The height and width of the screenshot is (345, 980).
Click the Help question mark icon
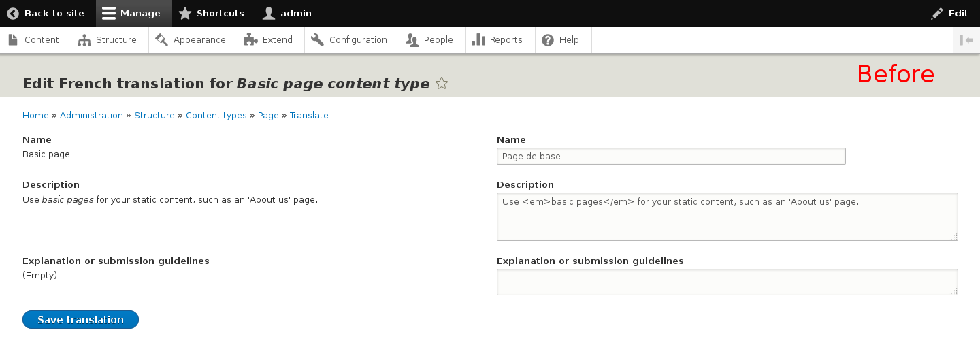548,40
